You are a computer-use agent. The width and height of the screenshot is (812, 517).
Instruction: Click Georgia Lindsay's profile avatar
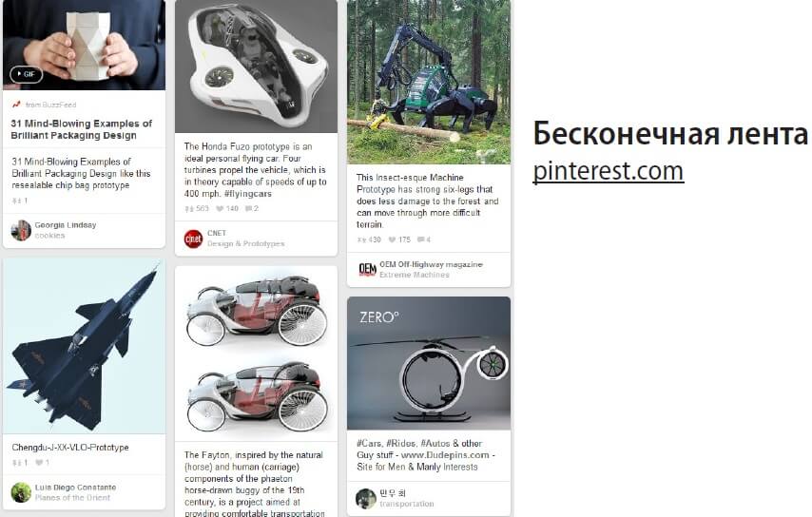pos(21,230)
